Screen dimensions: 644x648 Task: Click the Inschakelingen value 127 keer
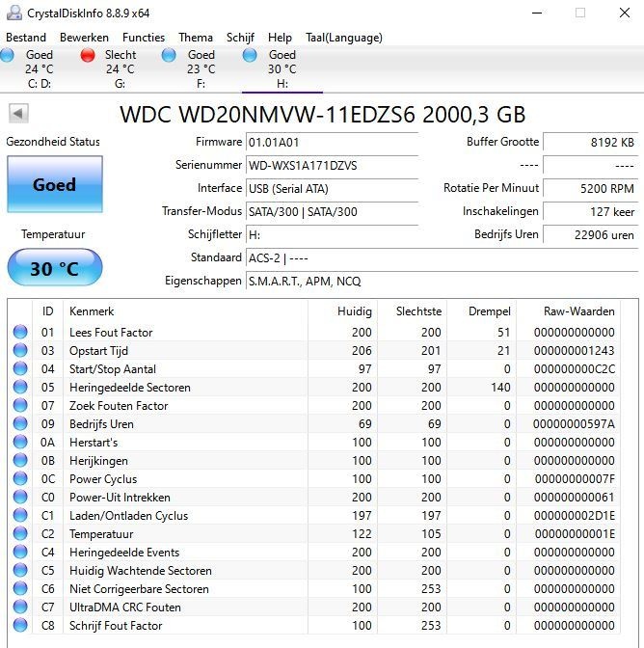click(591, 211)
